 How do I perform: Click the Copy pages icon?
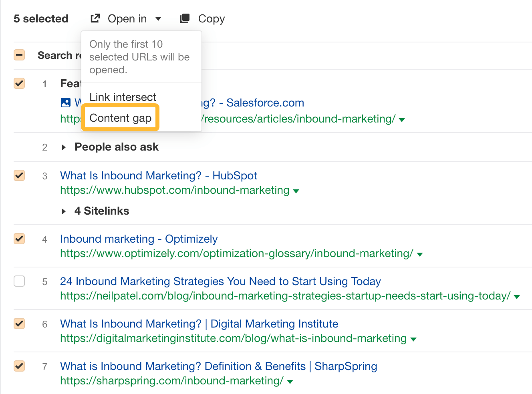(x=185, y=18)
